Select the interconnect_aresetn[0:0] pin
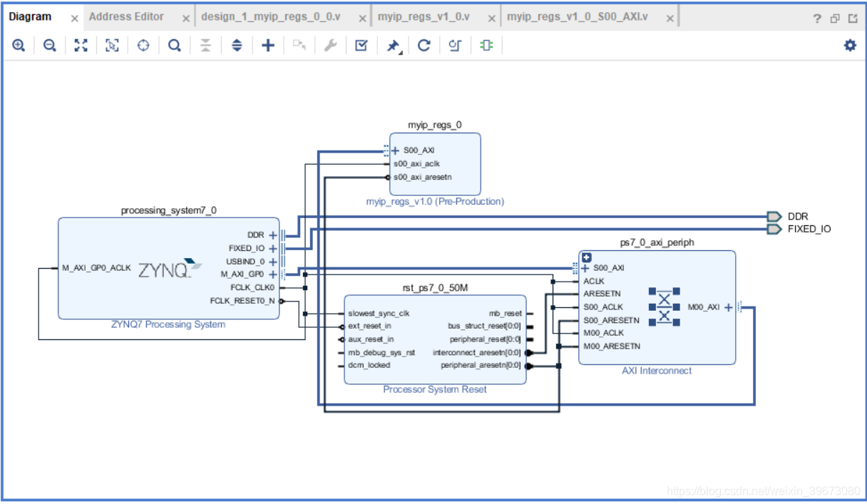The width and height of the screenshot is (867, 504). [x=477, y=352]
